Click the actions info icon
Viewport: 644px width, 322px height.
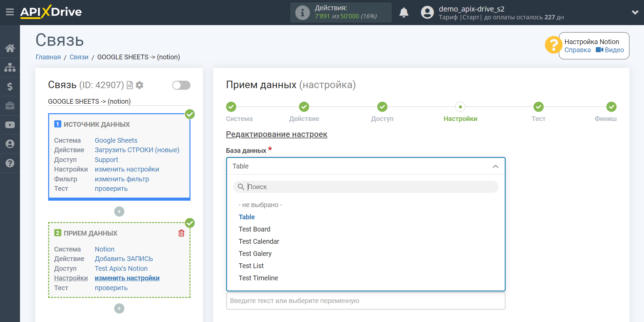[x=302, y=13]
